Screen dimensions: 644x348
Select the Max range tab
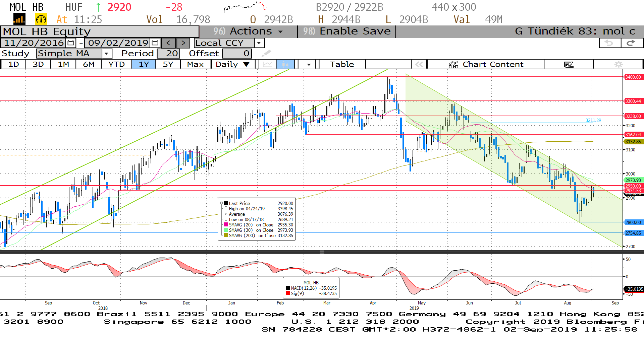click(196, 64)
